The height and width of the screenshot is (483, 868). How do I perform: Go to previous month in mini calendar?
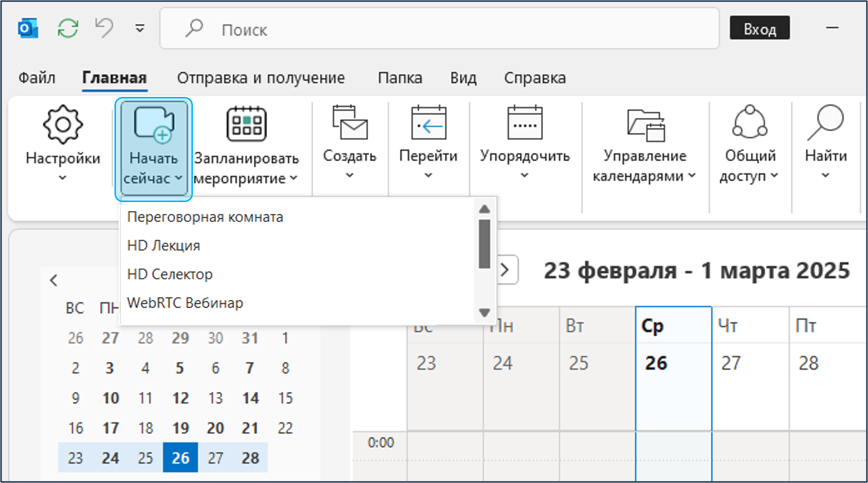54,280
